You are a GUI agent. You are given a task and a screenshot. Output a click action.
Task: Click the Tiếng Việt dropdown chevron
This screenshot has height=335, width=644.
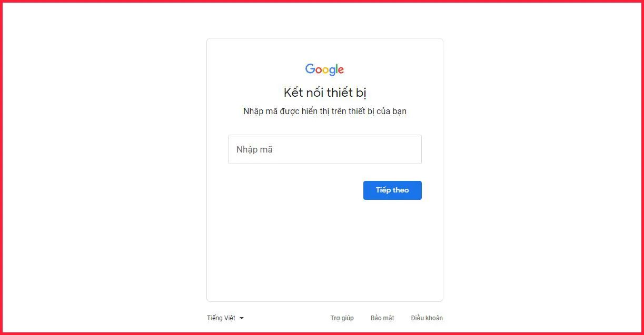point(242,318)
